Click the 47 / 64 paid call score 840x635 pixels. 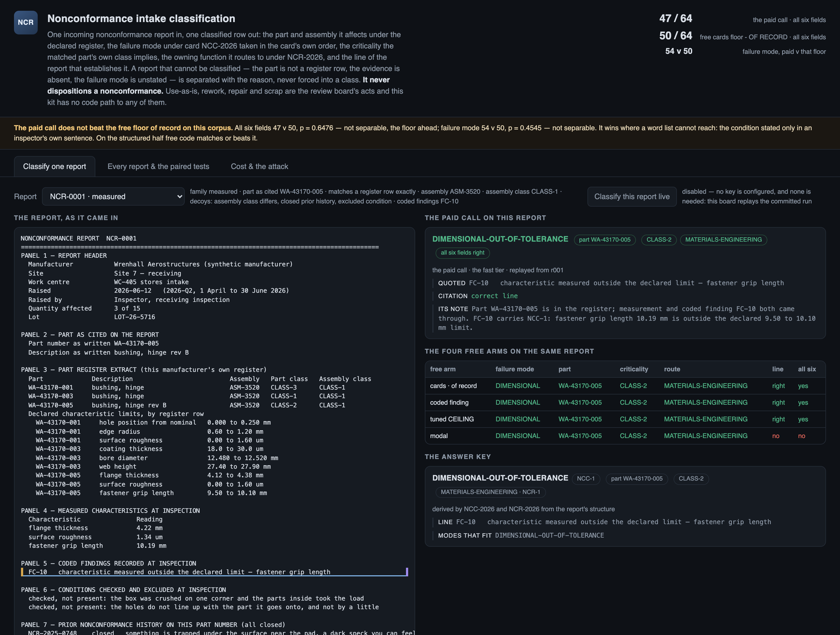pos(675,19)
